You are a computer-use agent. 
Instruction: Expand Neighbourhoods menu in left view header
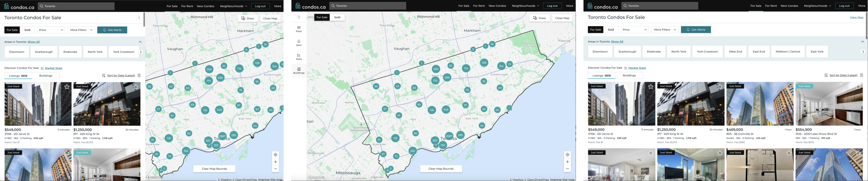pos(233,6)
